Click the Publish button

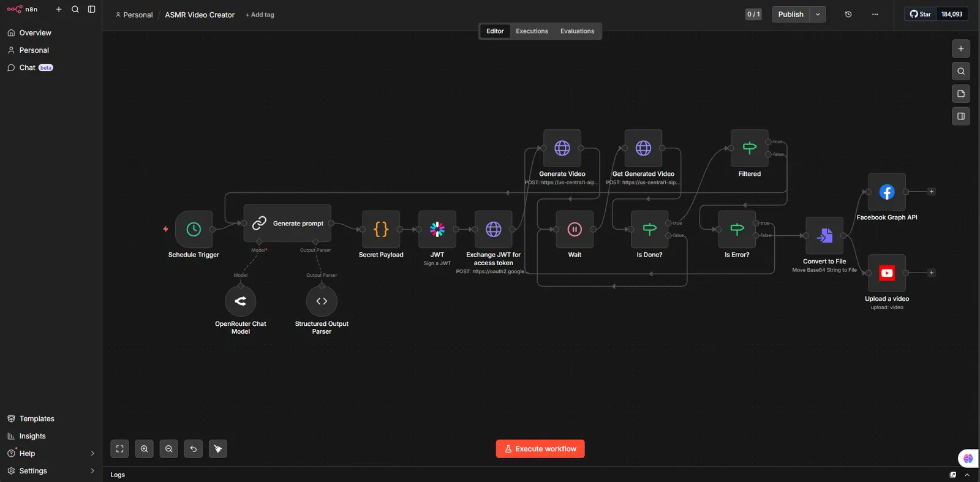791,14
